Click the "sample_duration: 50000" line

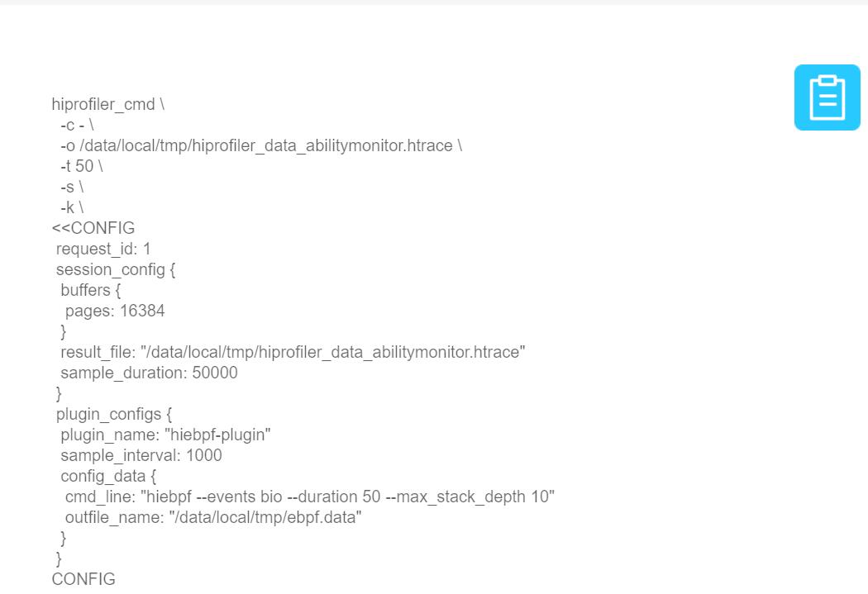coord(149,373)
